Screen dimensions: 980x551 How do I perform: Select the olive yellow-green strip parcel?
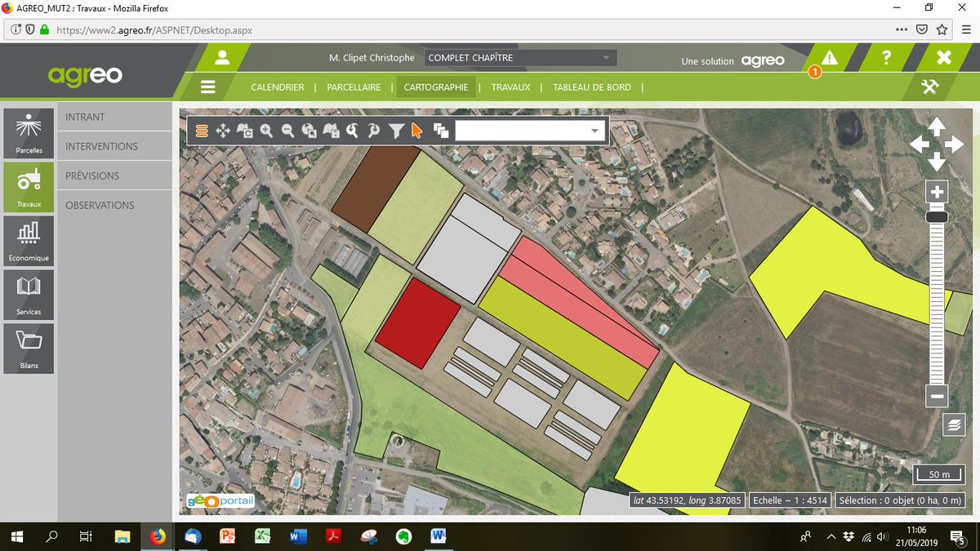[563, 338]
